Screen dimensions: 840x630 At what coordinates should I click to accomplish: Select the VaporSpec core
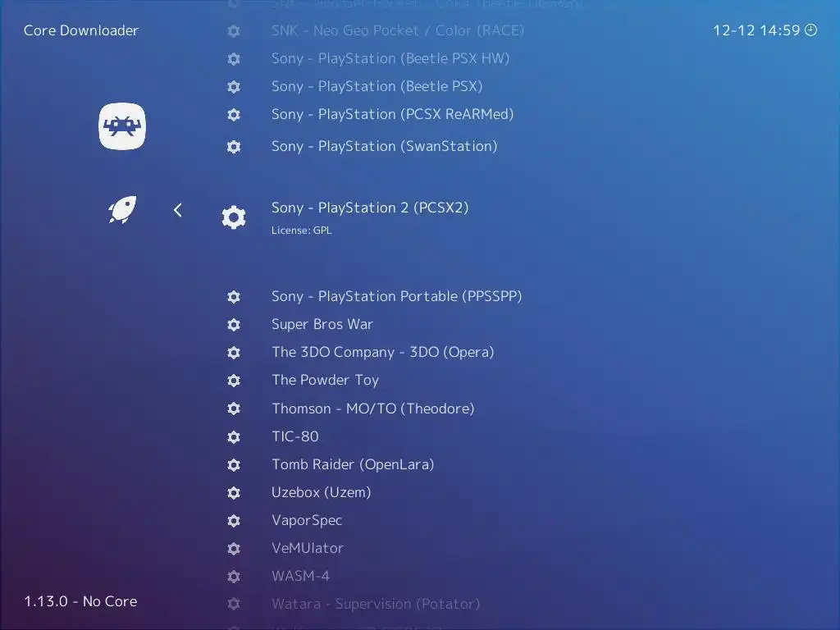pyautogui.click(x=307, y=520)
